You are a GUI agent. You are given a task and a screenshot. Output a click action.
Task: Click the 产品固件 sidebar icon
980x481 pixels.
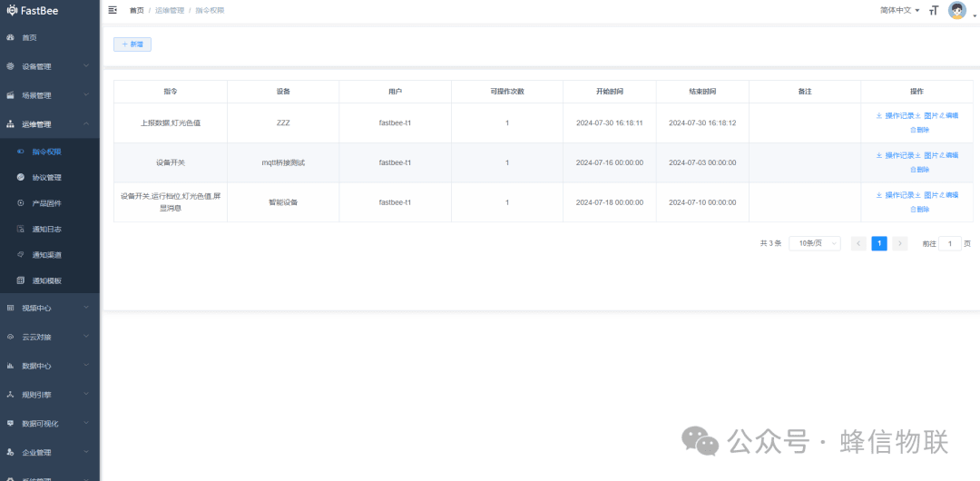(21, 203)
